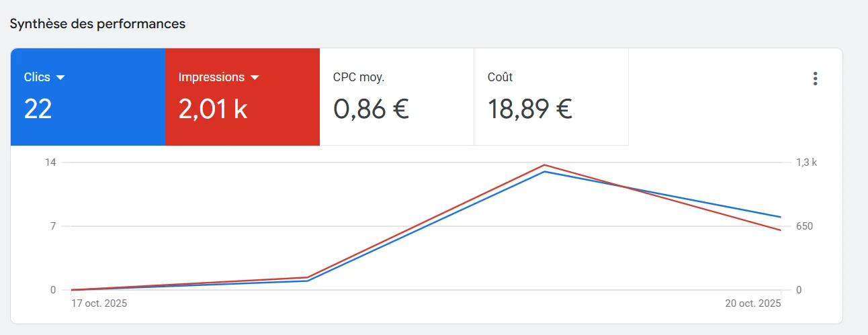
Task: Click the 1,3 k right axis label
Action: click(x=806, y=162)
